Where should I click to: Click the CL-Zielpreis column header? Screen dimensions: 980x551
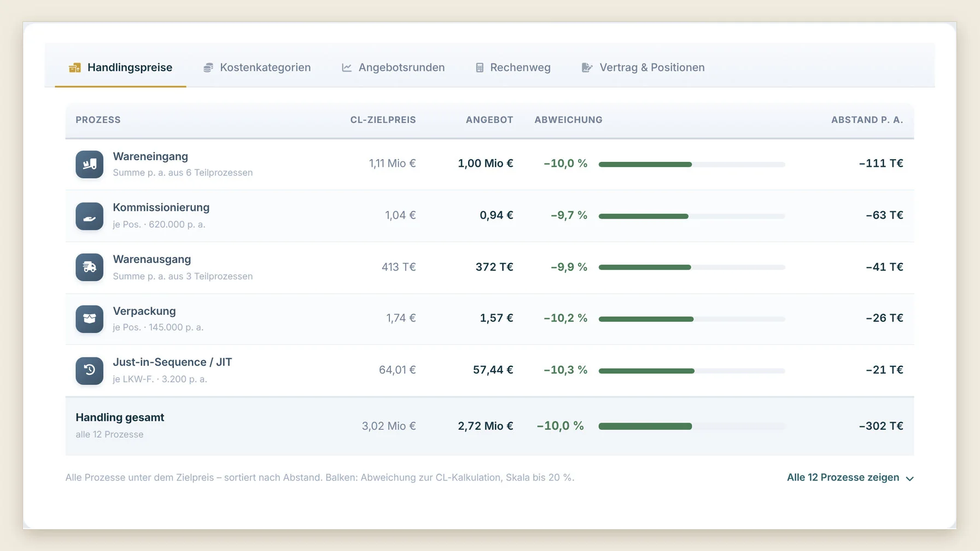pos(383,120)
